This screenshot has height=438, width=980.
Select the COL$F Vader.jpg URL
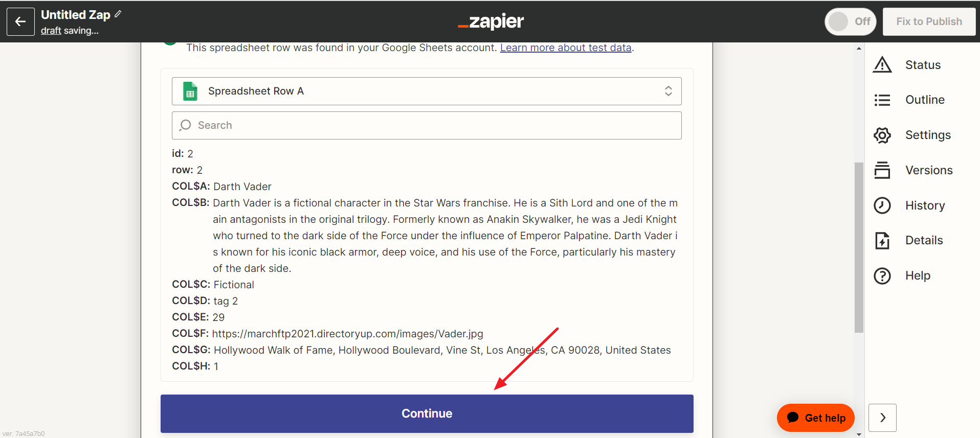(x=347, y=334)
